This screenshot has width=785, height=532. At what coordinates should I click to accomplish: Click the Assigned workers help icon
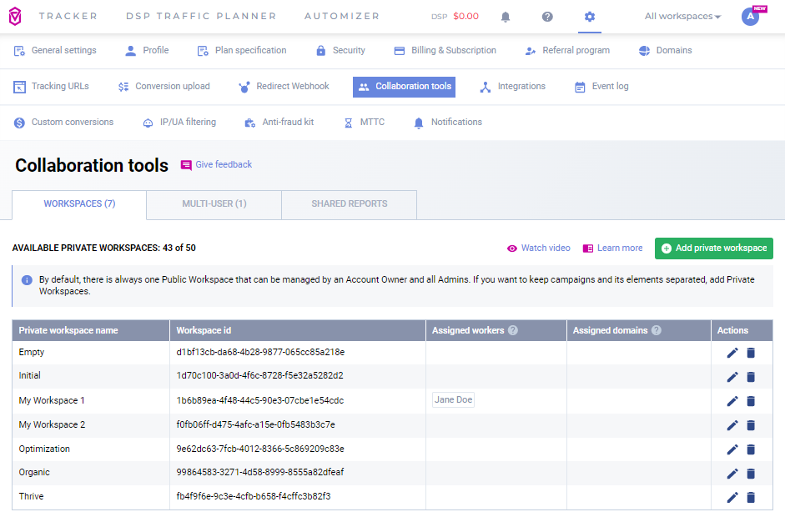click(x=513, y=331)
